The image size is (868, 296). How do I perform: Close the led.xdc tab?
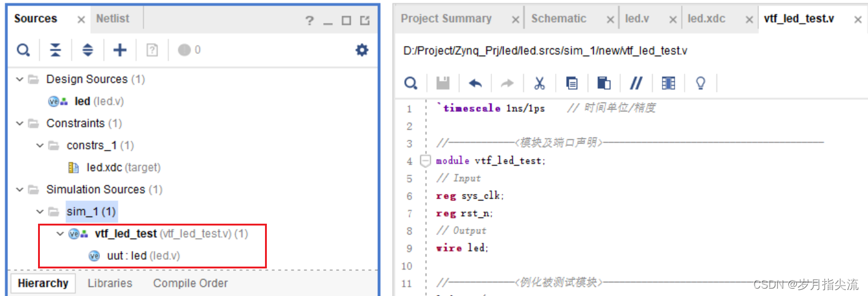pyautogui.click(x=749, y=20)
